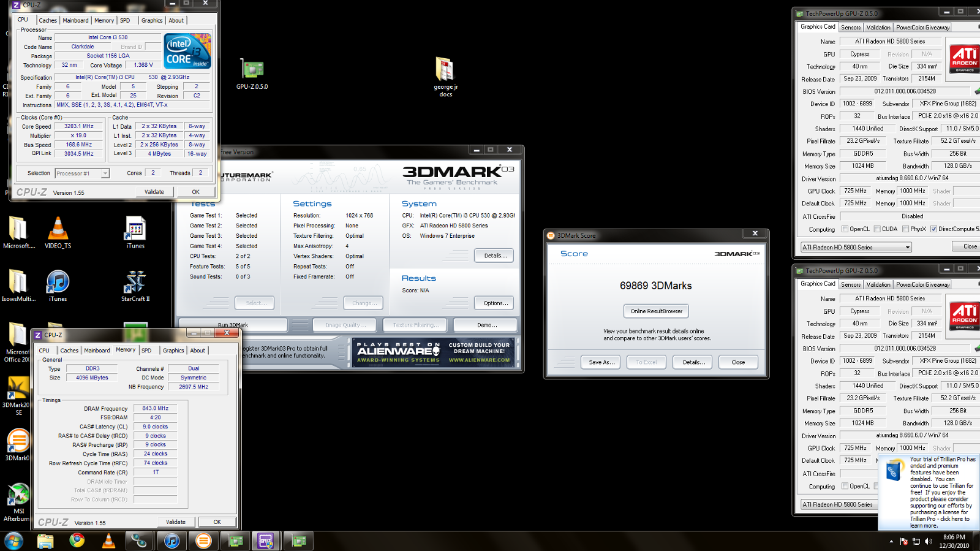Show hidden tray icons arrow
The width and height of the screenshot is (980, 551).
click(x=891, y=541)
